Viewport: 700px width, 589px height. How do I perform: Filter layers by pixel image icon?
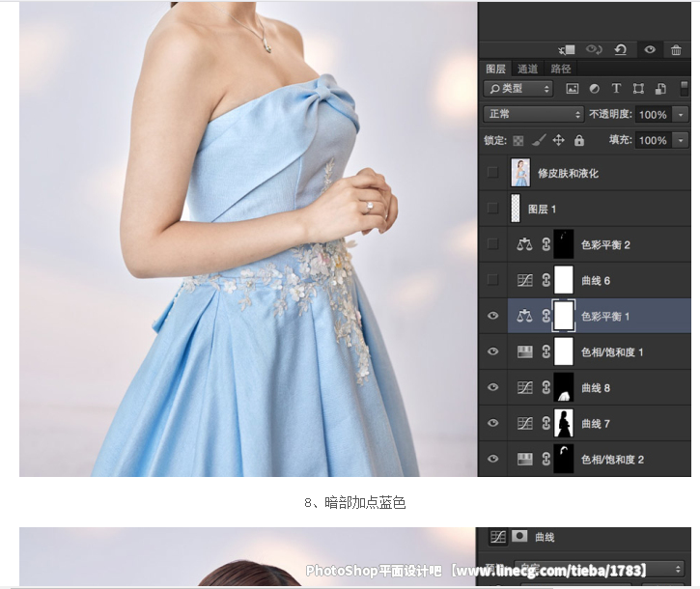(573, 89)
